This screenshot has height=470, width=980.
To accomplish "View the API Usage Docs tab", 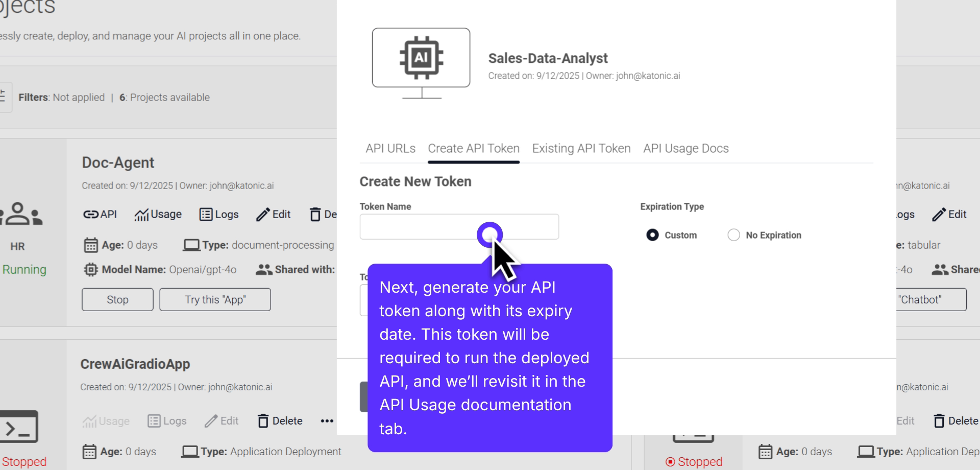I will coord(685,148).
